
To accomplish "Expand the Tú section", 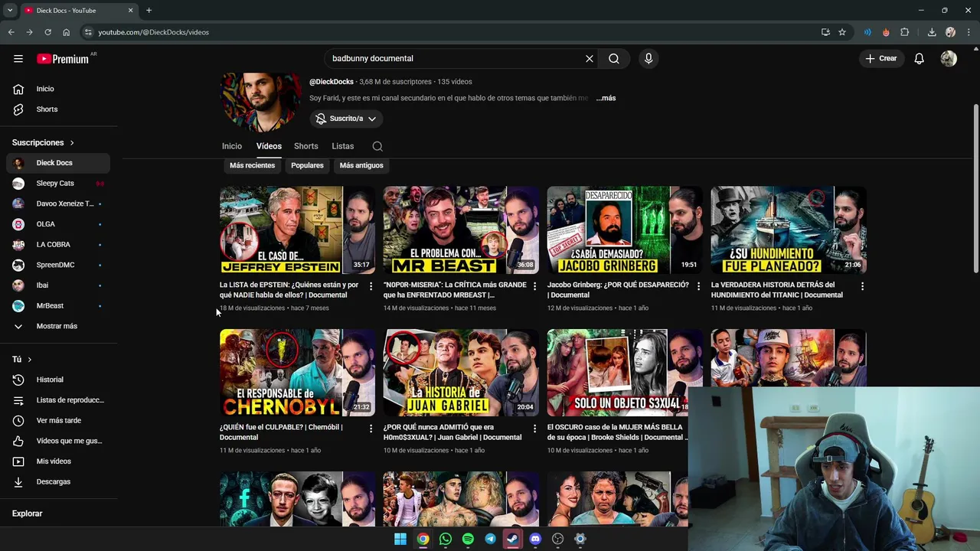I will pos(22,359).
